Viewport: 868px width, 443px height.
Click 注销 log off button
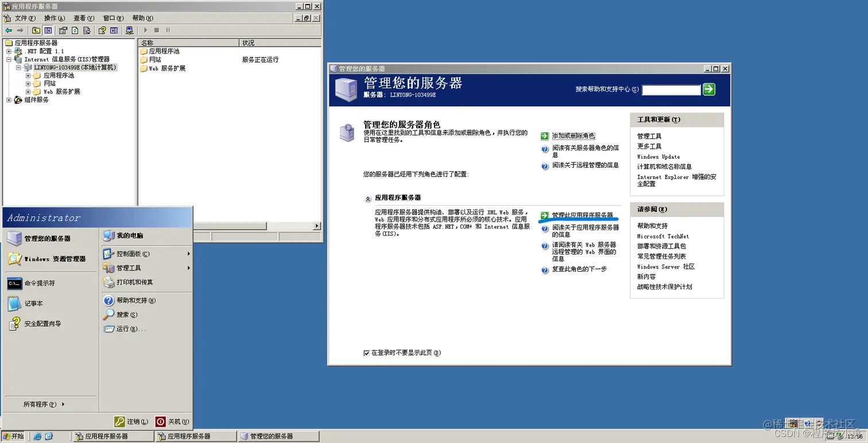pyautogui.click(x=131, y=422)
